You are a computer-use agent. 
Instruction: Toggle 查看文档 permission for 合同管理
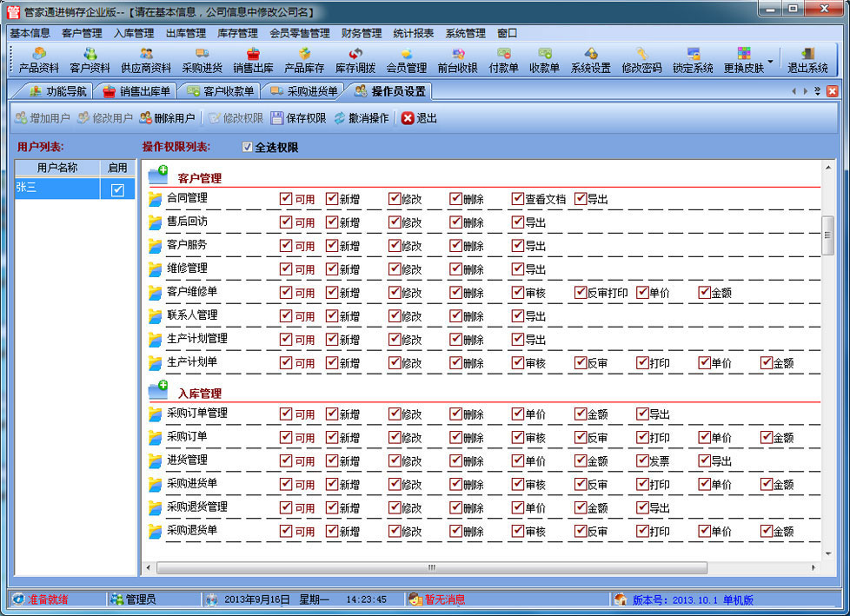[x=518, y=199]
